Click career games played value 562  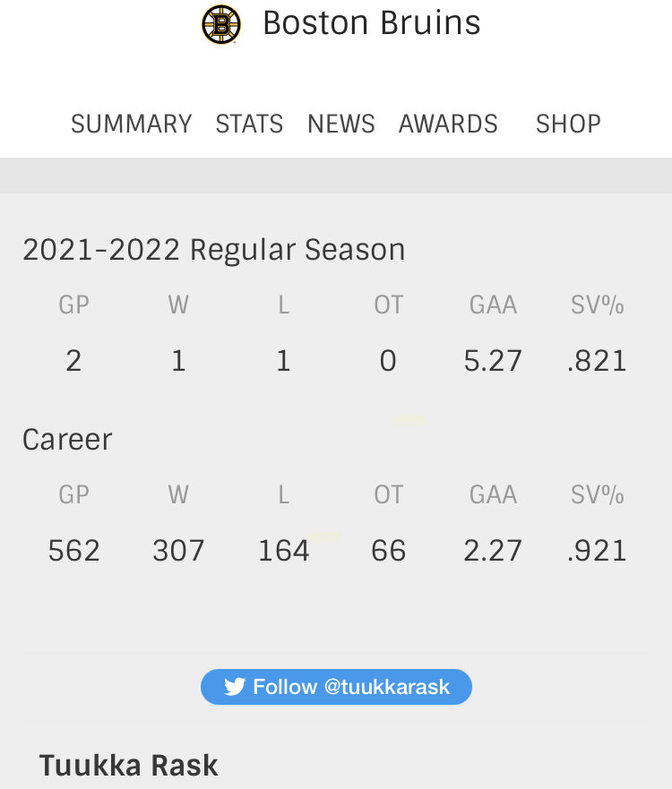74,551
